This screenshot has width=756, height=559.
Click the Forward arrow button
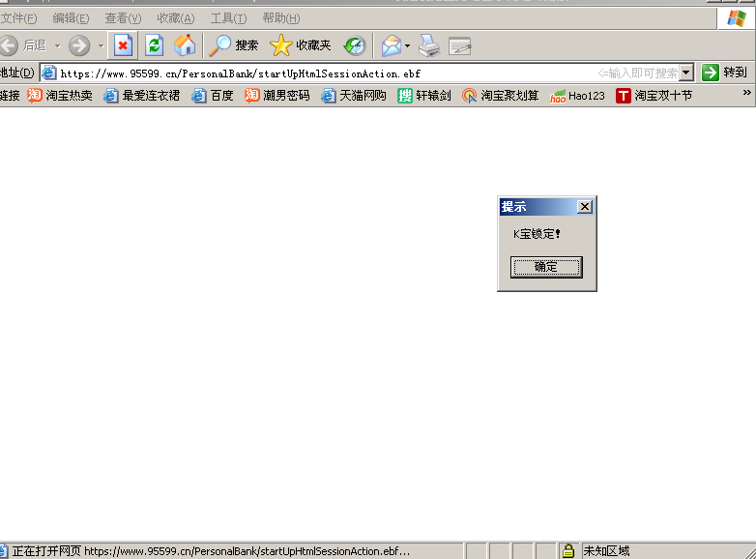(x=79, y=45)
